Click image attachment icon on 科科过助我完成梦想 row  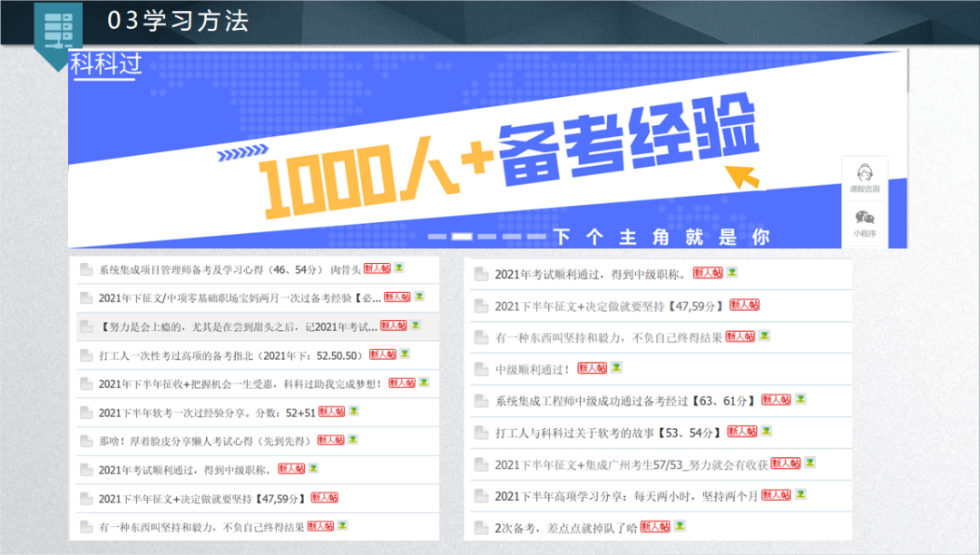tap(424, 382)
